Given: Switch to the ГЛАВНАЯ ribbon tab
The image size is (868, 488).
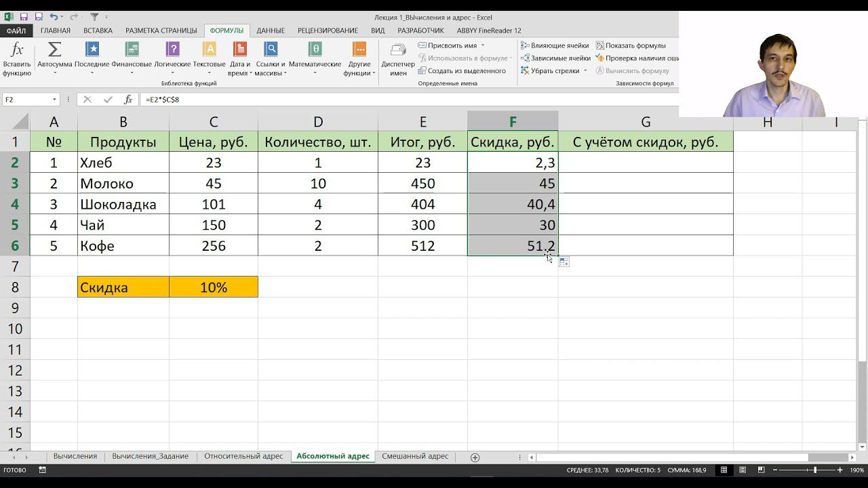Looking at the screenshot, I should pyautogui.click(x=56, y=30).
